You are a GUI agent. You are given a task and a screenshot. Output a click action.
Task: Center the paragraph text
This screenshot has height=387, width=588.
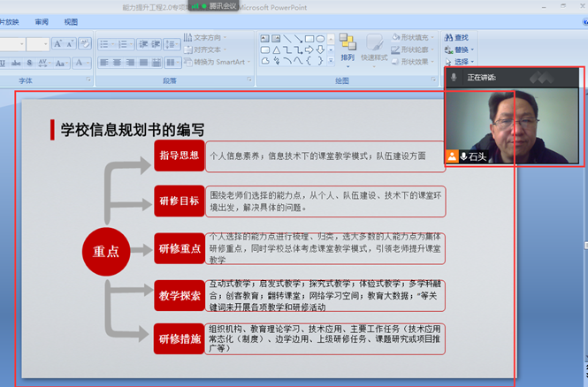[117, 63]
